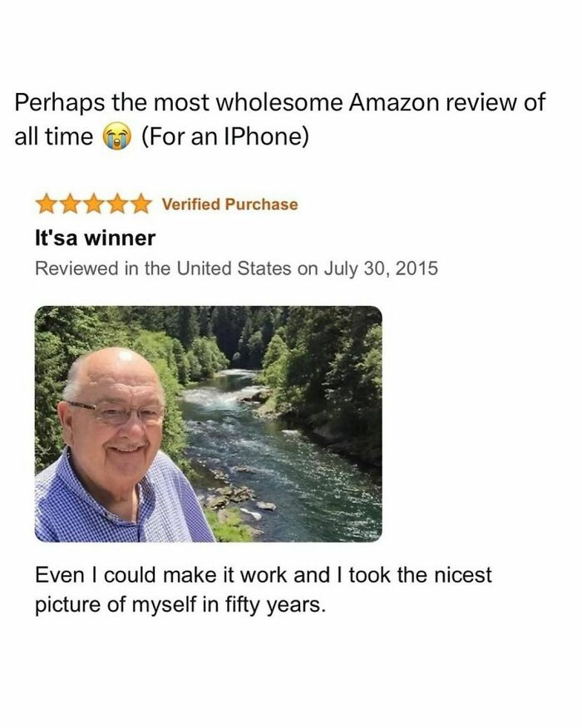Select the second orange rating star
The height and width of the screenshot is (728, 582).
(x=70, y=204)
